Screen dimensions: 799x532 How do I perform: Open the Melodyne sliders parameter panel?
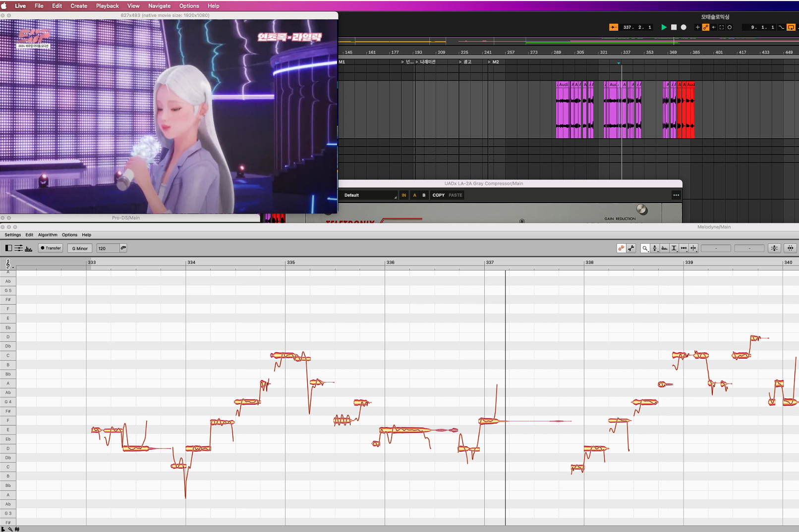[x=18, y=248]
